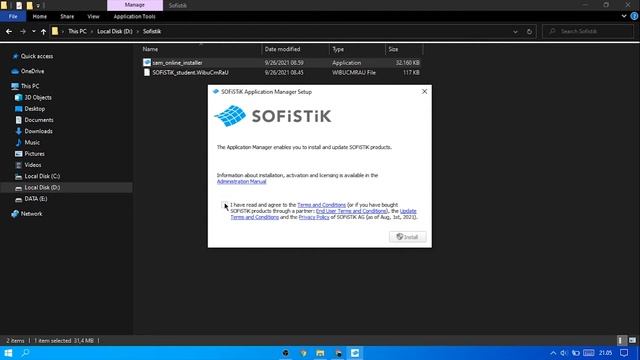
Task: Click the properties icon in title bar
Action: pos(19,5)
